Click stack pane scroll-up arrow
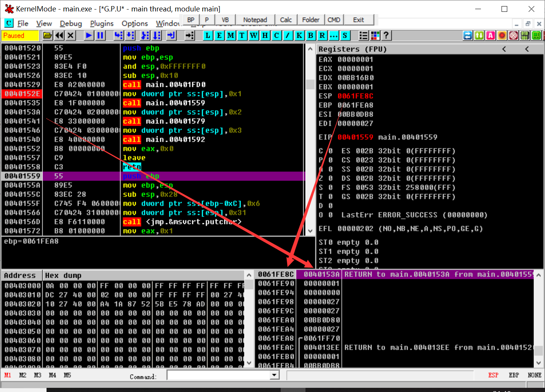 (x=539, y=275)
